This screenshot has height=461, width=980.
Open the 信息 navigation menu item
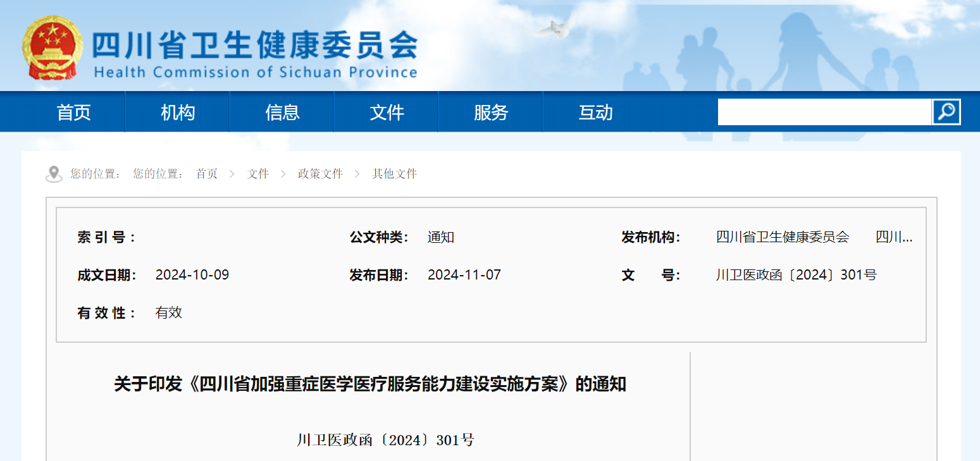[x=282, y=113]
